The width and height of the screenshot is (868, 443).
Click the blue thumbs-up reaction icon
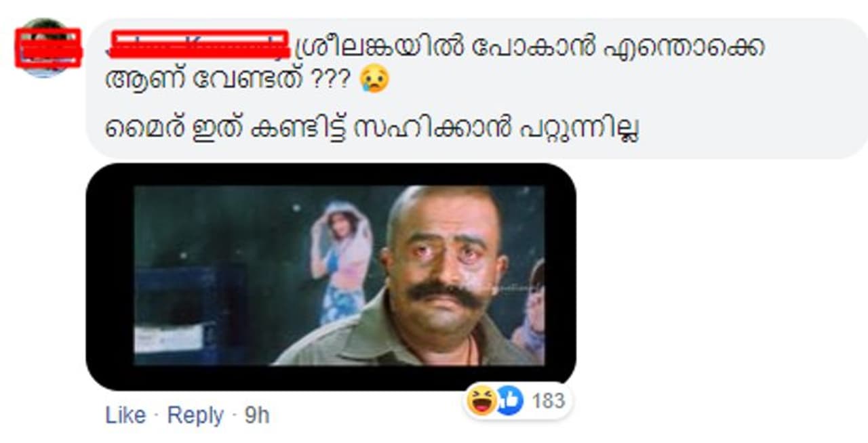tap(510, 401)
